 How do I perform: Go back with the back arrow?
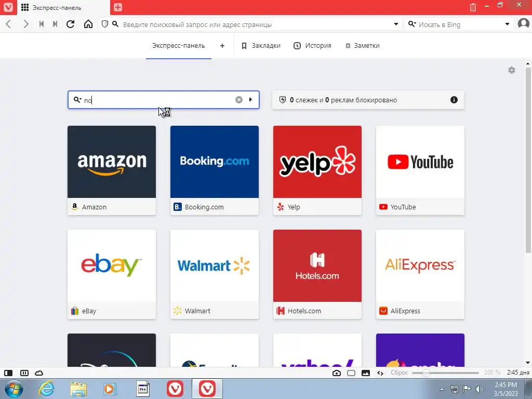pyautogui.click(x=9, y=24)
